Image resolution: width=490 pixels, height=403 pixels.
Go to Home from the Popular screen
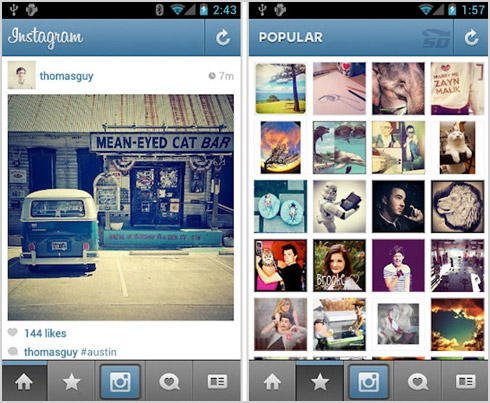click(272, 382)
